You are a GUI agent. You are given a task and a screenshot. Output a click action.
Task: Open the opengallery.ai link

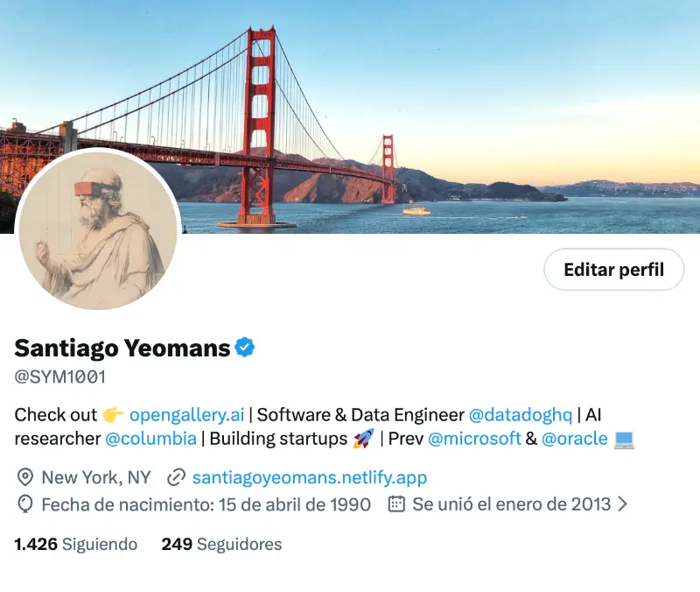click(186, 414)
